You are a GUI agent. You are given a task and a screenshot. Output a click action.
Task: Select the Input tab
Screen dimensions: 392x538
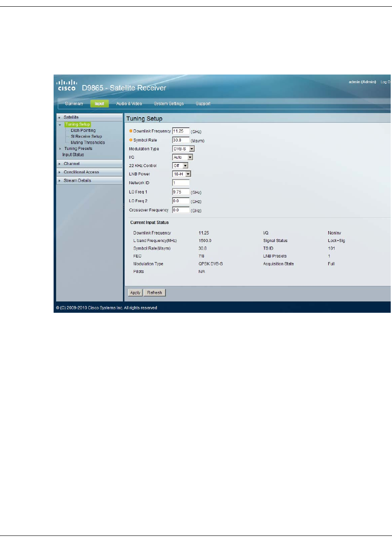coord(99,103)
